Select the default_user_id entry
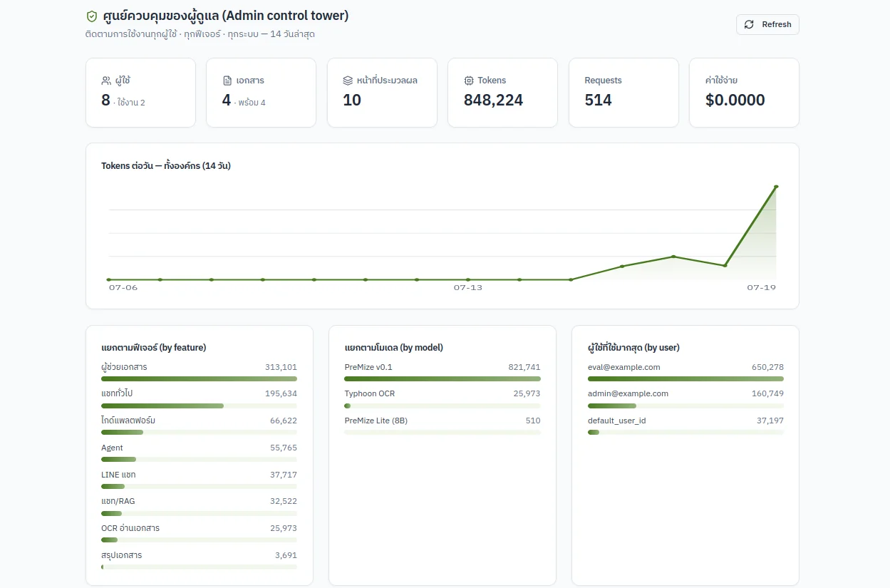 685,425
